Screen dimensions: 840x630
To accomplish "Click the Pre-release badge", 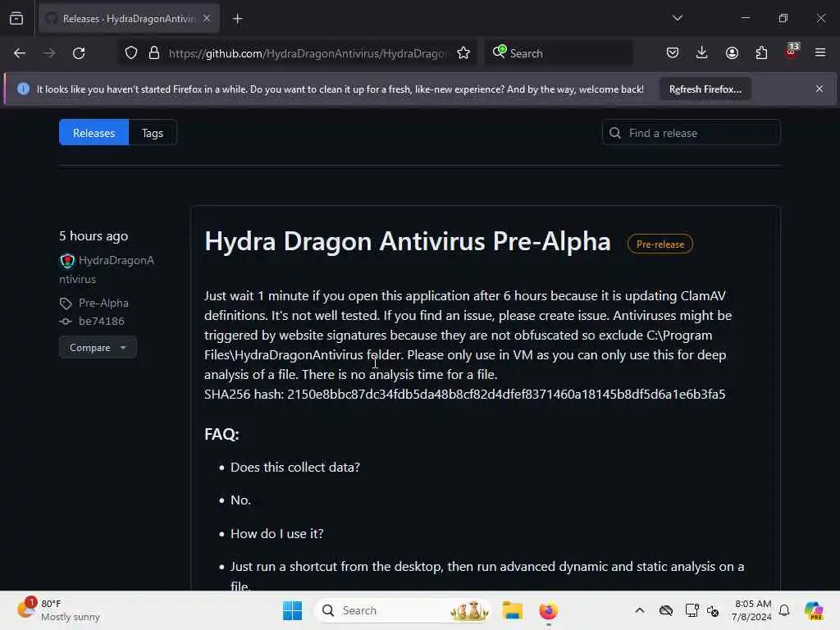I will click(660, 244).
